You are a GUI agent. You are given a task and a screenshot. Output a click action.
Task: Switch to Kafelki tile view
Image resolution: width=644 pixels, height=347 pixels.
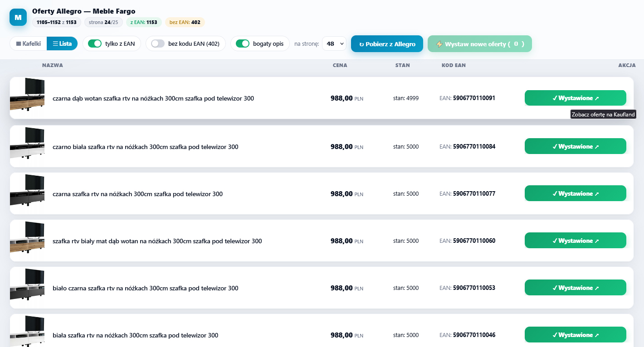click(29, 43)
